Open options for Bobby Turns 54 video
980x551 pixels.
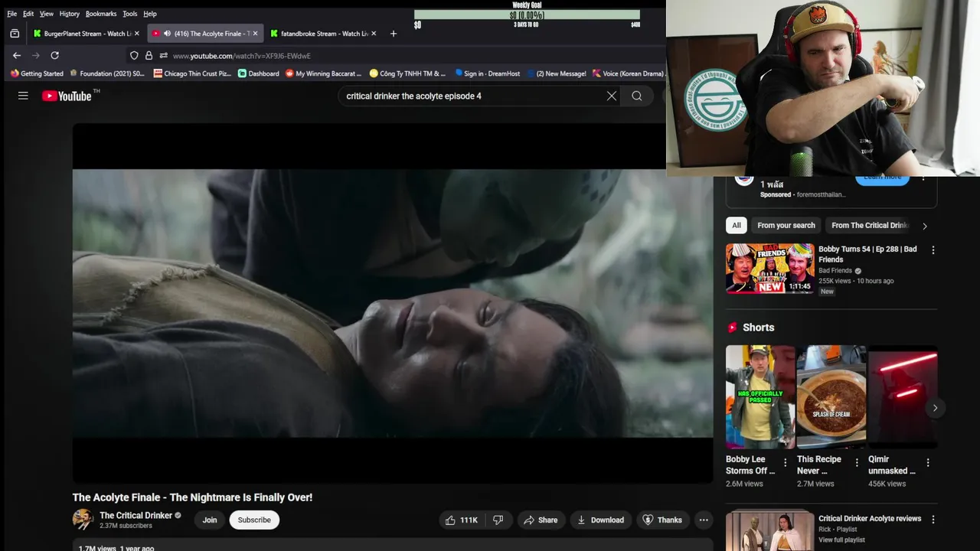(x=933, y=250)
